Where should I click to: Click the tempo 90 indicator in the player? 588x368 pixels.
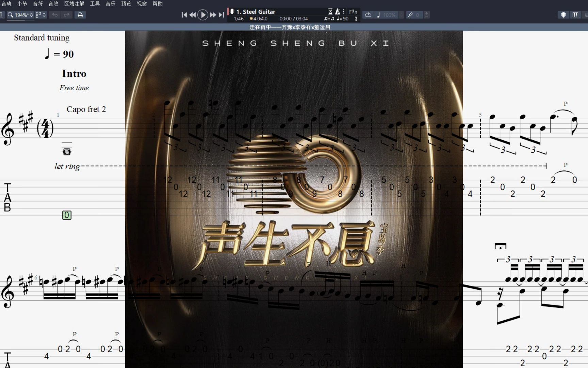343,19
